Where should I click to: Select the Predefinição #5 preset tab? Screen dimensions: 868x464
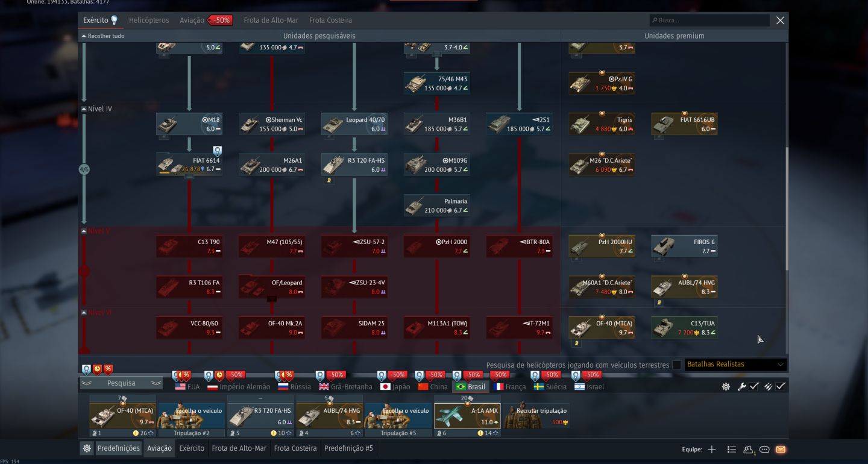(348, 448)
